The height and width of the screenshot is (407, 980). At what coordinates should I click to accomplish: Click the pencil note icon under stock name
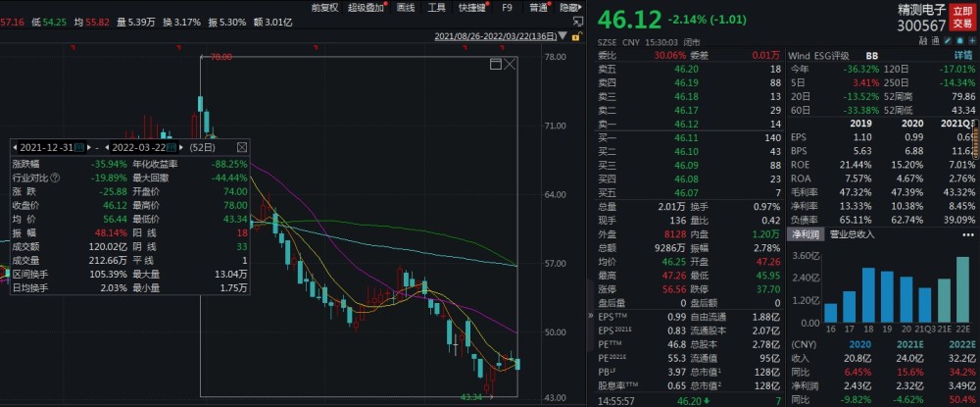(948, 40)
